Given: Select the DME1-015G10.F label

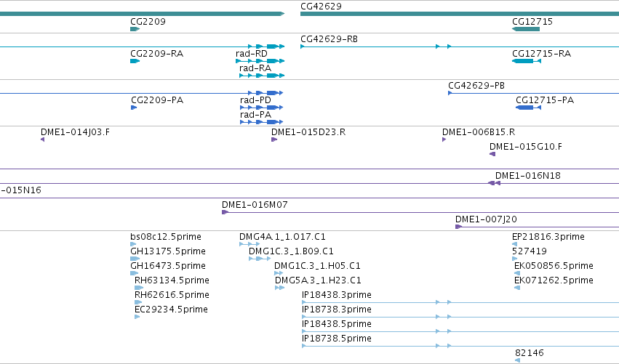Looking at the screenshot, I should [x=526, y=147].
